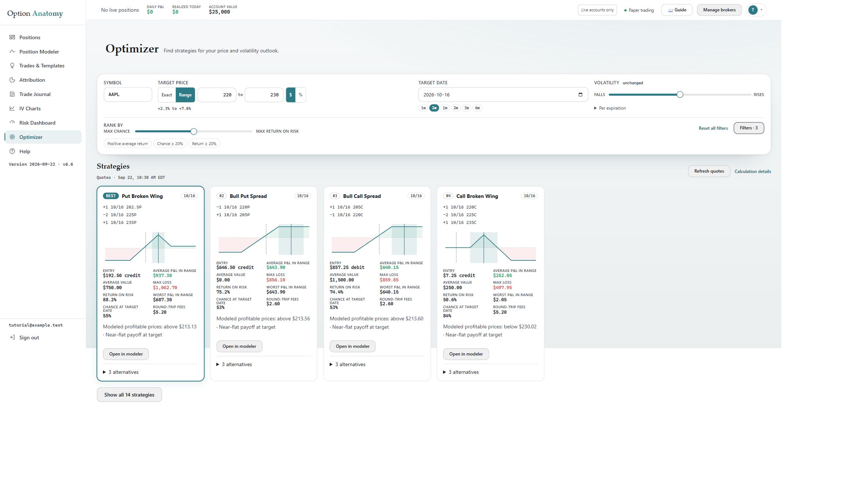868x479 pixels.
Task: Select the 1m target date preset
Action: pos(445,108)
